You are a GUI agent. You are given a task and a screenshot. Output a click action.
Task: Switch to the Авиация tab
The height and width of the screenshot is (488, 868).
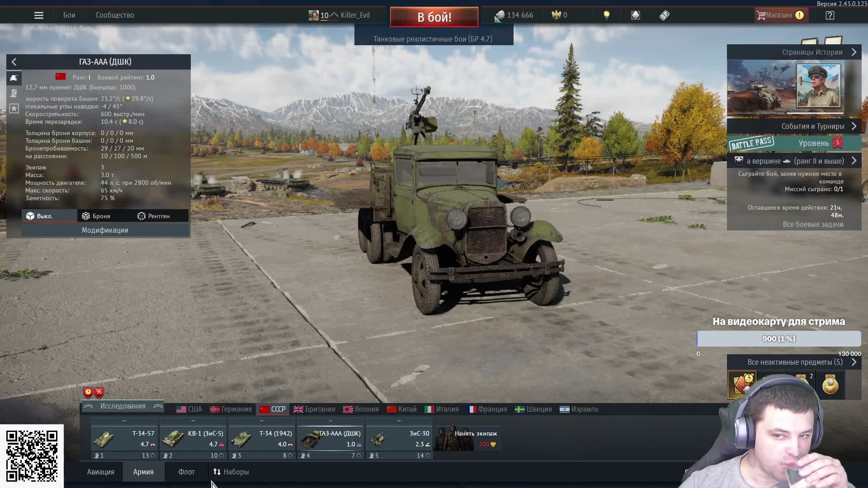(x=100, y=472)
